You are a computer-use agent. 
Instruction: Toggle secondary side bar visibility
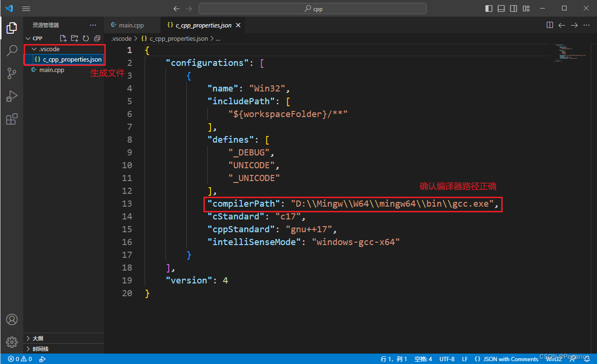[x=514, y=9]
